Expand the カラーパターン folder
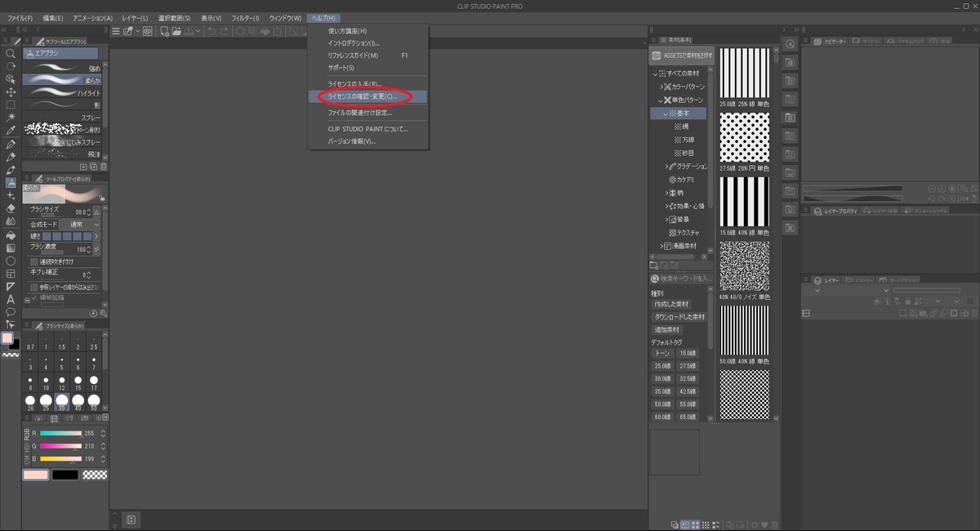Screen dimensions: 980x531 pos(661,87)
